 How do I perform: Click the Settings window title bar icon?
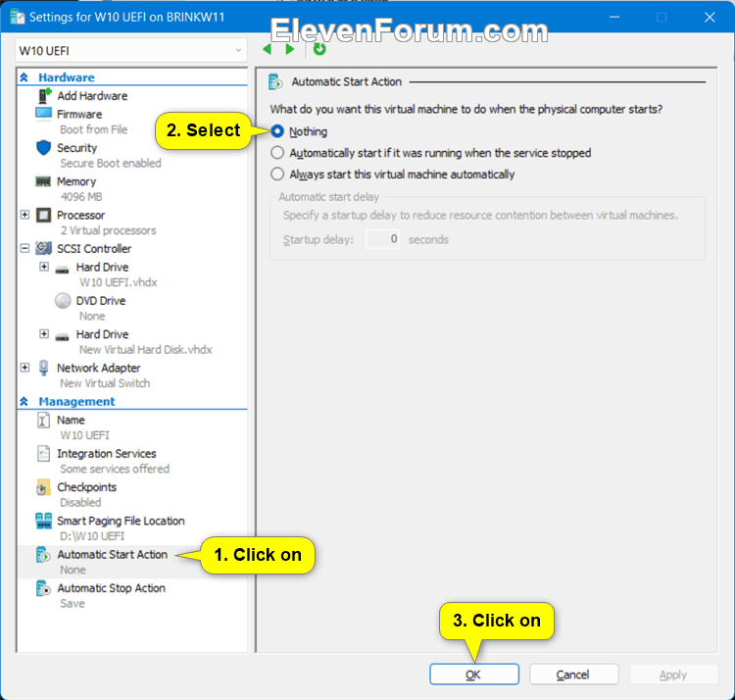(18, 18)
